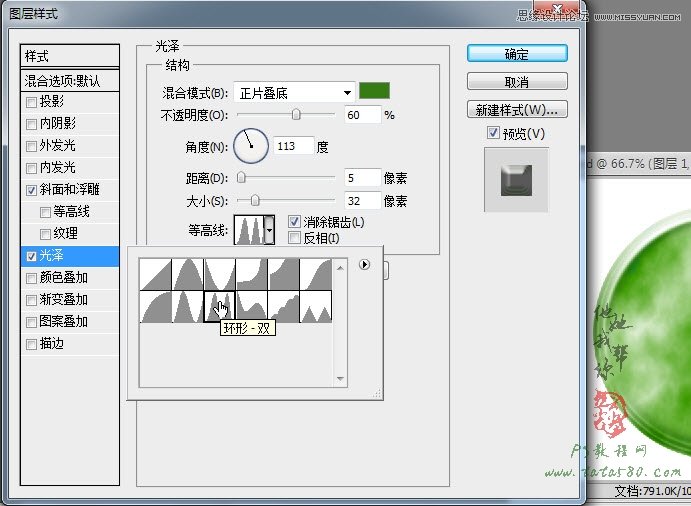Click the size field showing 32
The height and width of the screenshot is (506, 691).
point(362,201)
